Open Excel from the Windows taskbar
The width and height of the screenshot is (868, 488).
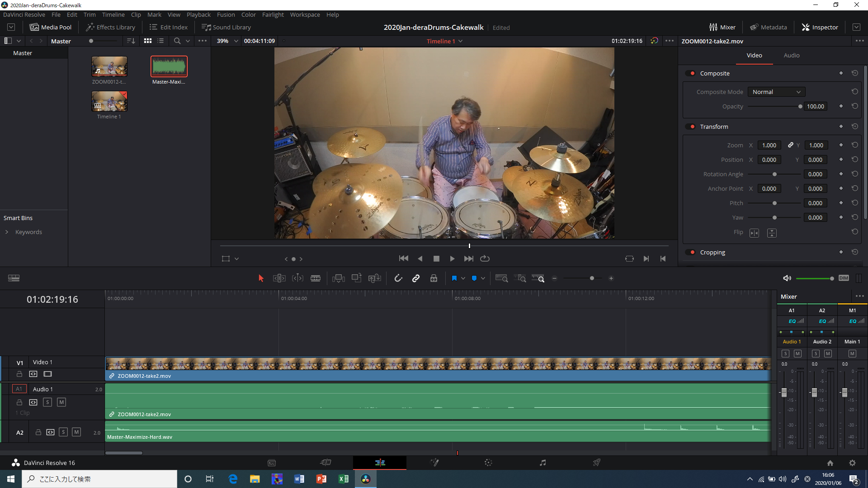tap(344, 479)
